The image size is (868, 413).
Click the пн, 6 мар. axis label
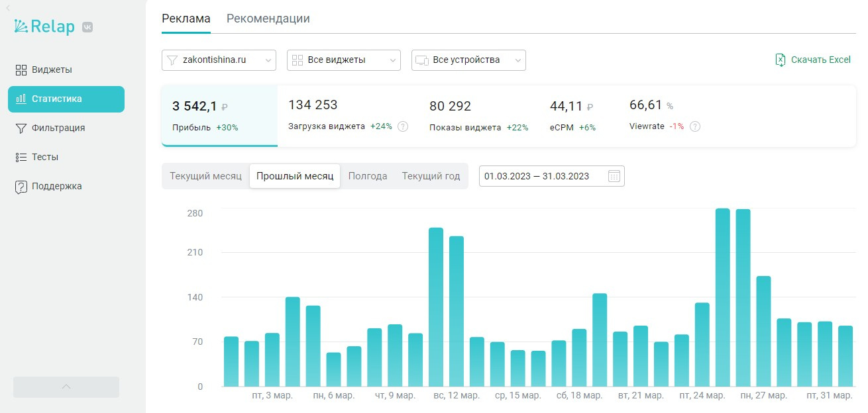[334, 396]
